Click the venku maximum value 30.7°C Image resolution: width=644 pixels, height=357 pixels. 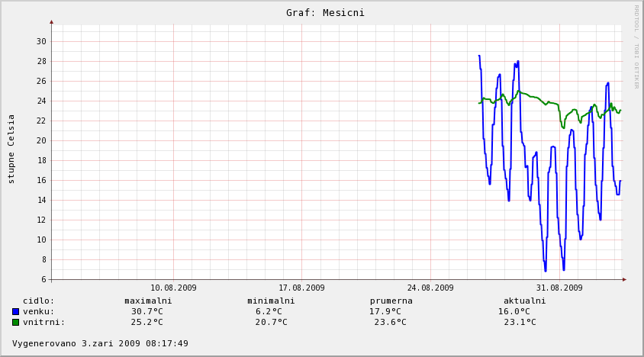[147, 312]
